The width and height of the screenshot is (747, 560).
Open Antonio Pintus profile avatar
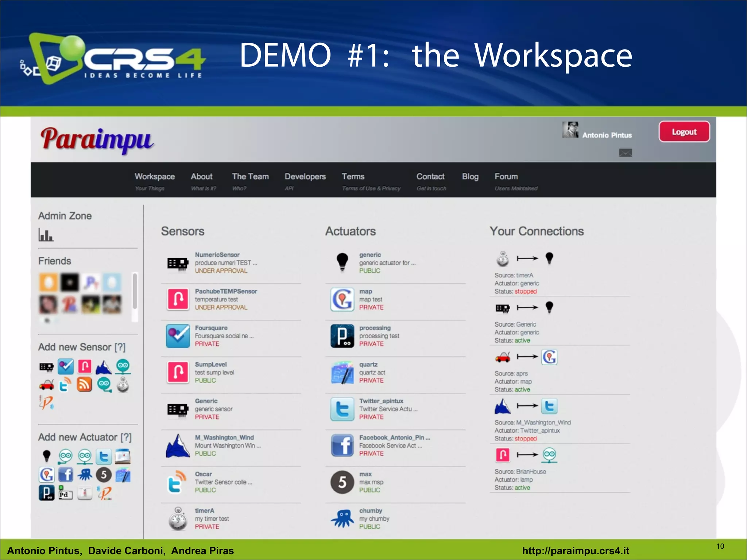click(x=570, y=129)
